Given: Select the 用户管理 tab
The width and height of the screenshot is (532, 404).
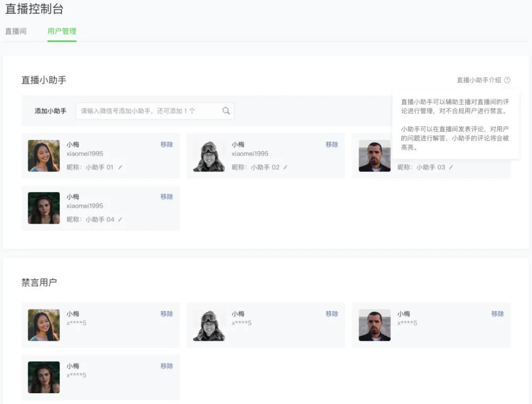Looking at the screenshot, I should pyautogui.click(x=62, y=31).
